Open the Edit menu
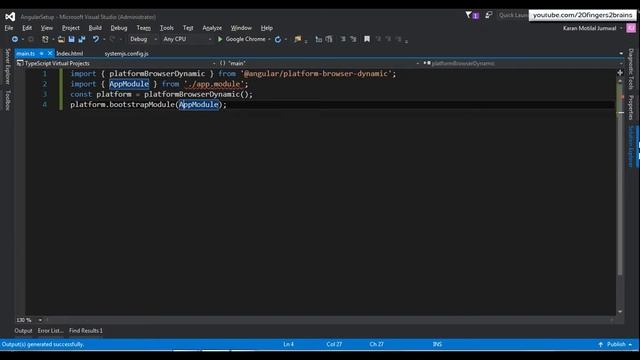Screen dimensions: 640x360 27,28
